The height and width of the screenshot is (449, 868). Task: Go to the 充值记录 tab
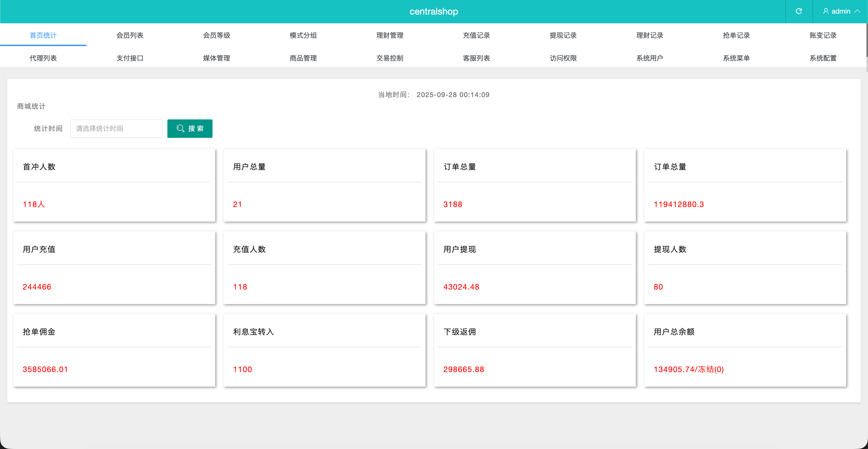pyautogui.click(x=476, y=35)
